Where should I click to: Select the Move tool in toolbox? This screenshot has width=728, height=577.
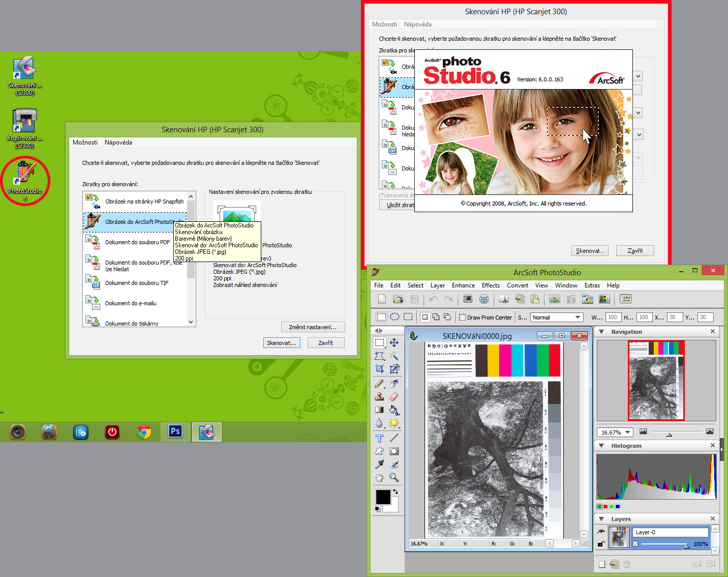coord(394,342)
